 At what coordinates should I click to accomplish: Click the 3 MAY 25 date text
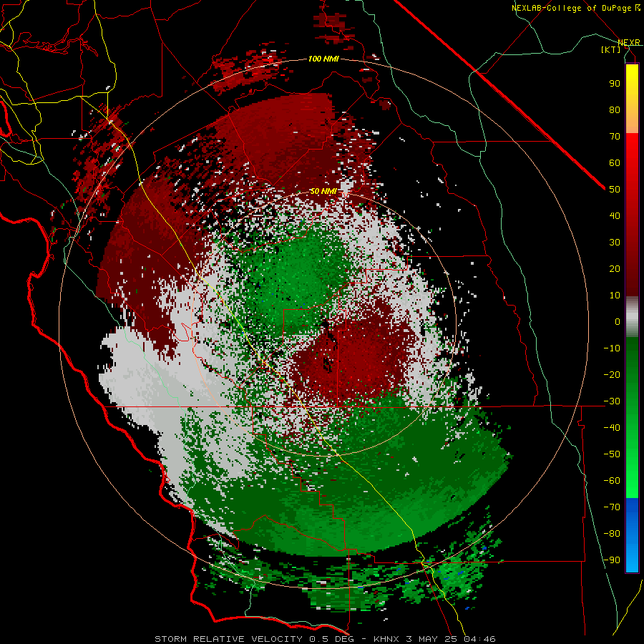(431, 639)
